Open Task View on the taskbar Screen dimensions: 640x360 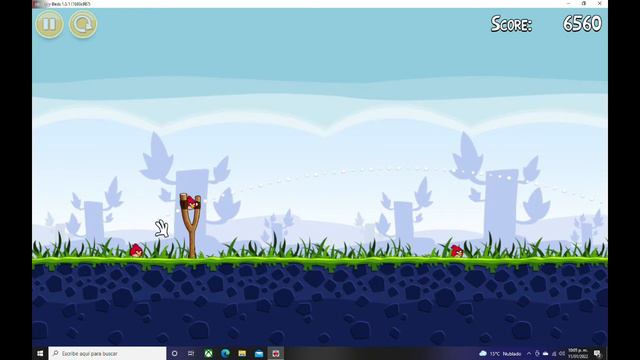tap(191, 353)
